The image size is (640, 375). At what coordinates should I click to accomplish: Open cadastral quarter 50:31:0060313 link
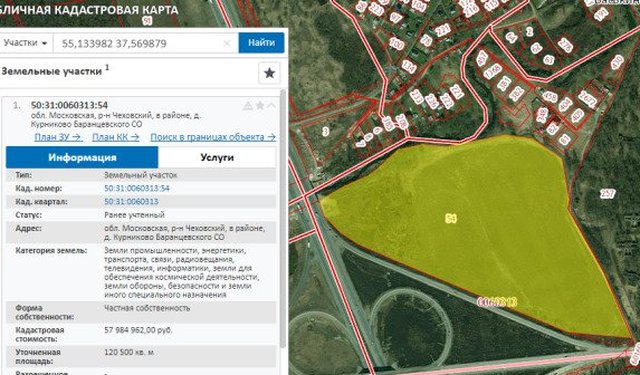(x=131, y=202)
